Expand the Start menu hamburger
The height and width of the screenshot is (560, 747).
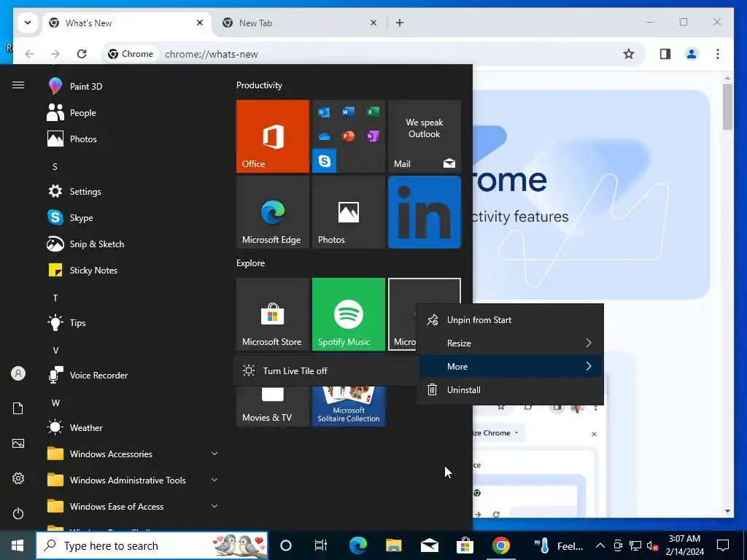[18, 85]
